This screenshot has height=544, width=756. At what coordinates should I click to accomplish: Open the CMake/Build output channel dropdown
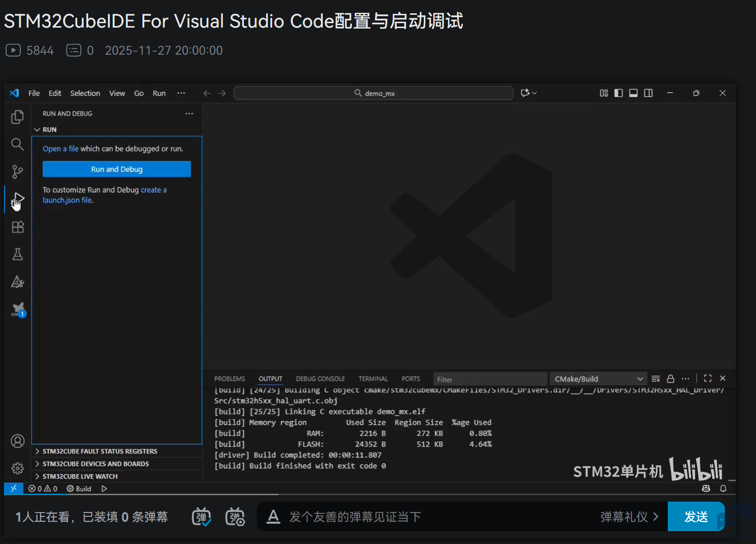(x=598, y=378)
